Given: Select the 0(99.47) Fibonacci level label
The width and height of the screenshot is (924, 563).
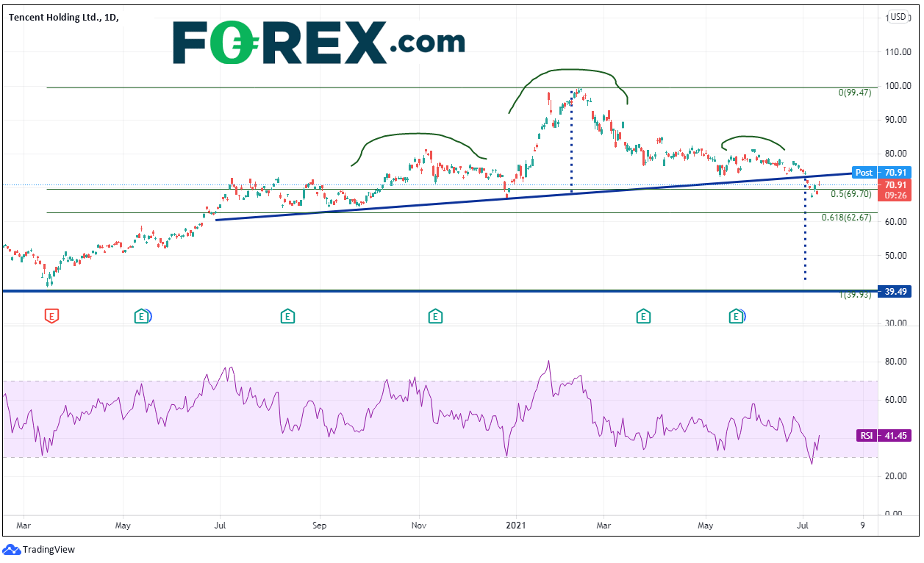Looking at the screenshot, I should click(x=855, y=93).
